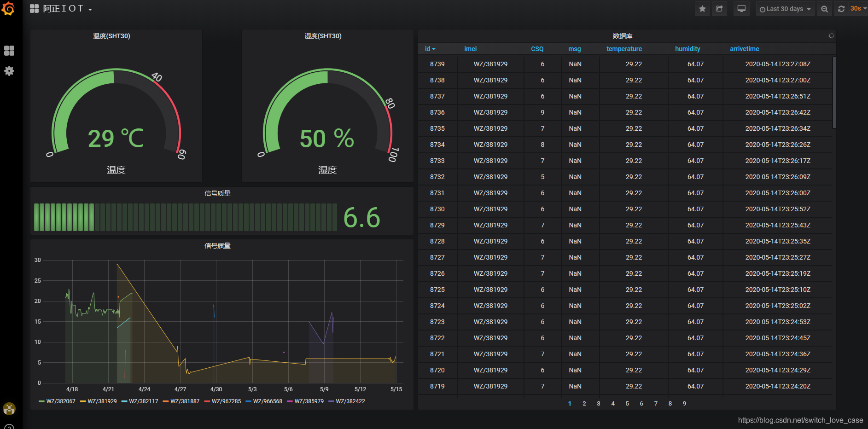The height and width of the screenshot is (429, 868).
Task: Star this dashboard as favorite
Action: coord(702,9)
